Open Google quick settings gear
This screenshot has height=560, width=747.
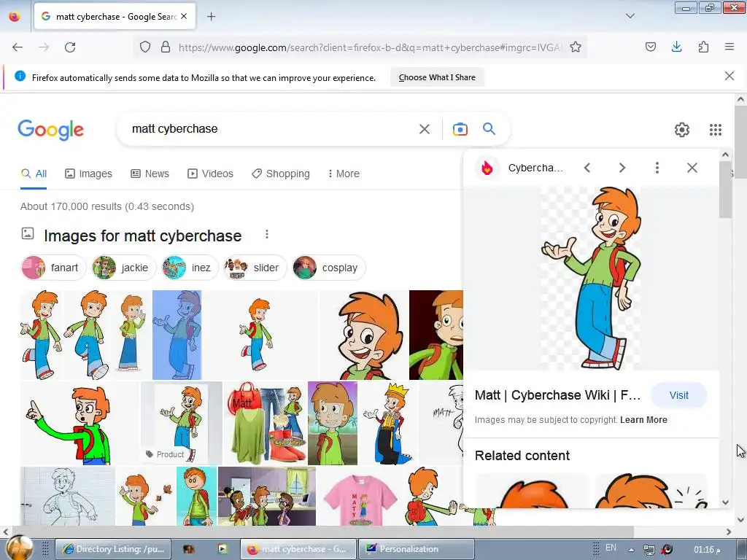coord(682,130)
